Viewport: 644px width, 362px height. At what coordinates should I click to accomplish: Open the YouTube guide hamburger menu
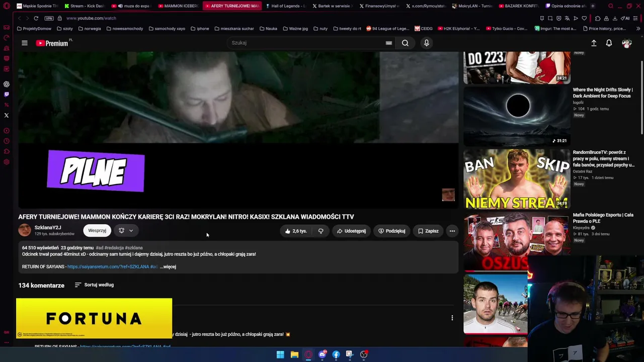pyautogui.click(x=24, y=43)
